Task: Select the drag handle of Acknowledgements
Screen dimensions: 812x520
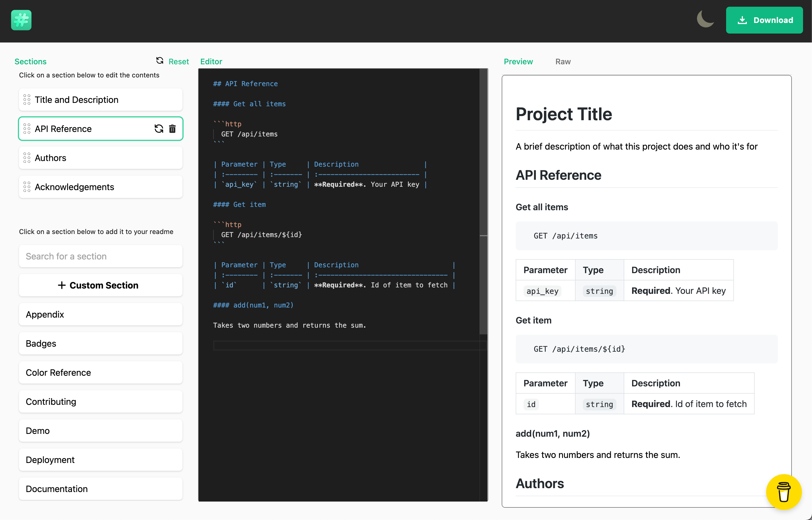Action: 27,187
